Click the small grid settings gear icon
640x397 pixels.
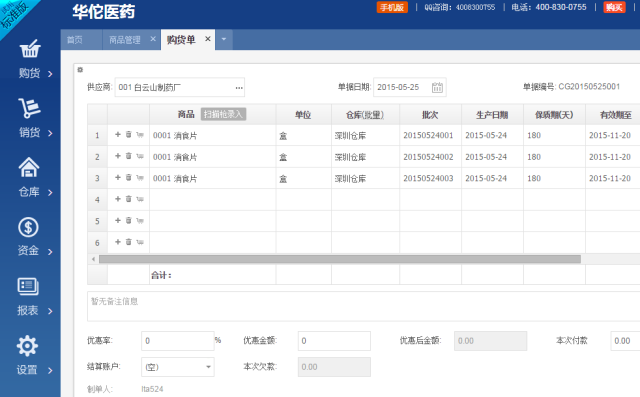coord(80,70)
